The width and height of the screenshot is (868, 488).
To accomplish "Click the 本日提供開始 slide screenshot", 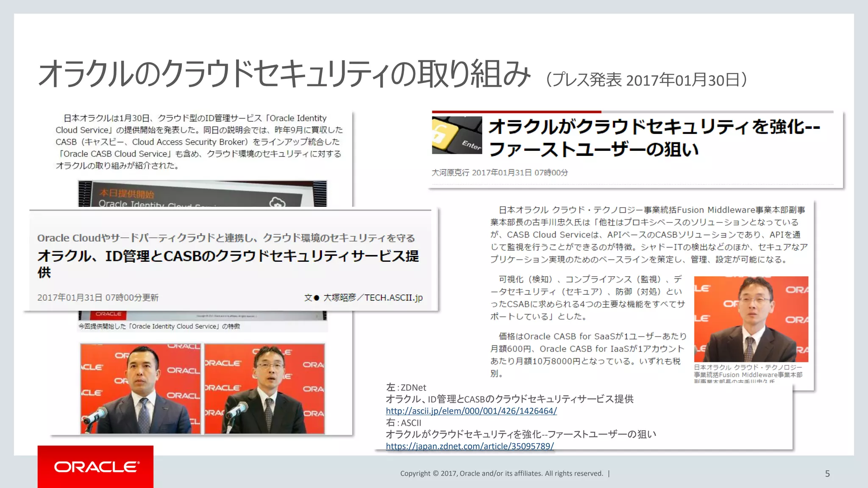I will [x=203, y=194].
